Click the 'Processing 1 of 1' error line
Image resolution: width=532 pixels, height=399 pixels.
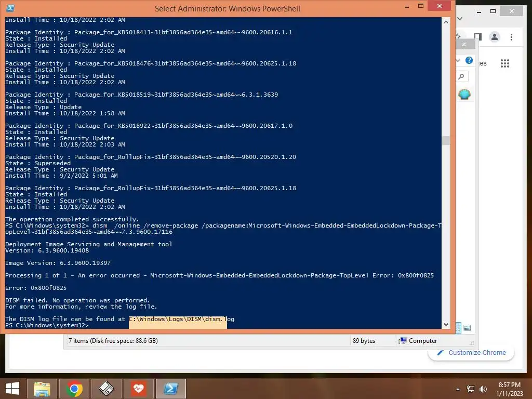[220, 275]
